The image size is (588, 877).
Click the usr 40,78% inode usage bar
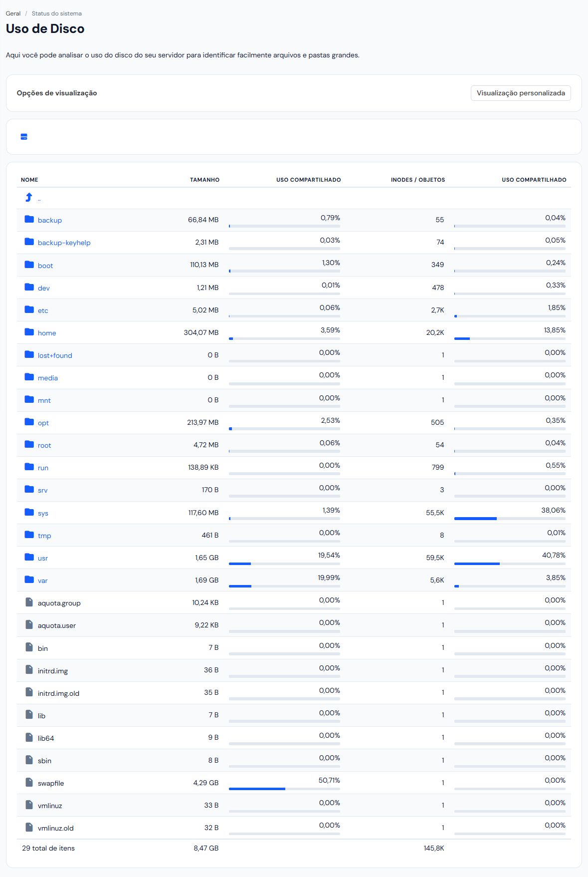click(510, 564)
